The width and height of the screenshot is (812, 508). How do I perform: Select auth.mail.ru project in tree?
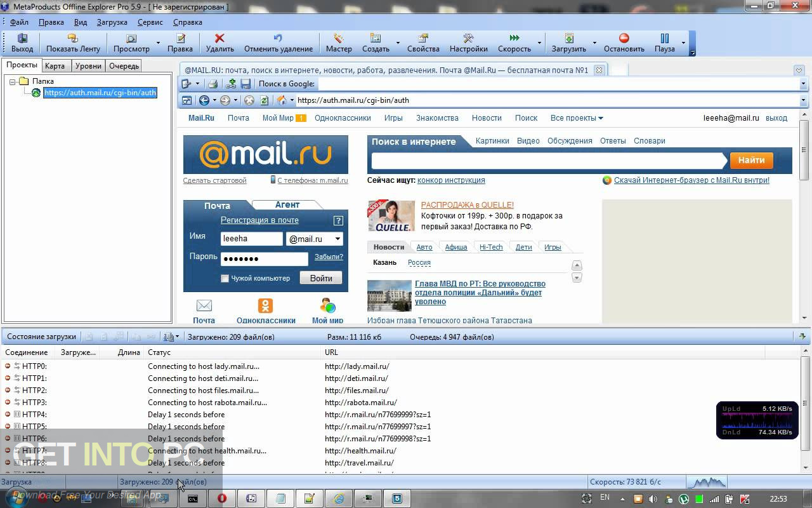[x=100, y=93]
